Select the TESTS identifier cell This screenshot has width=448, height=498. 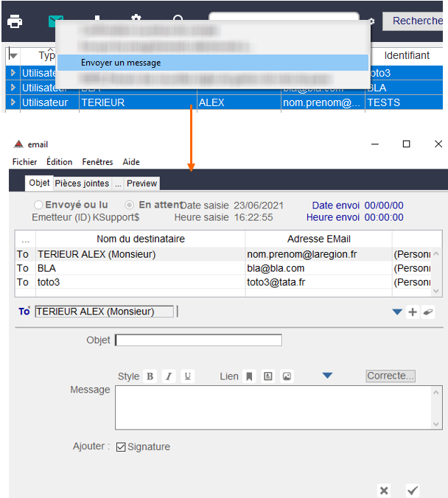point(404,102)
